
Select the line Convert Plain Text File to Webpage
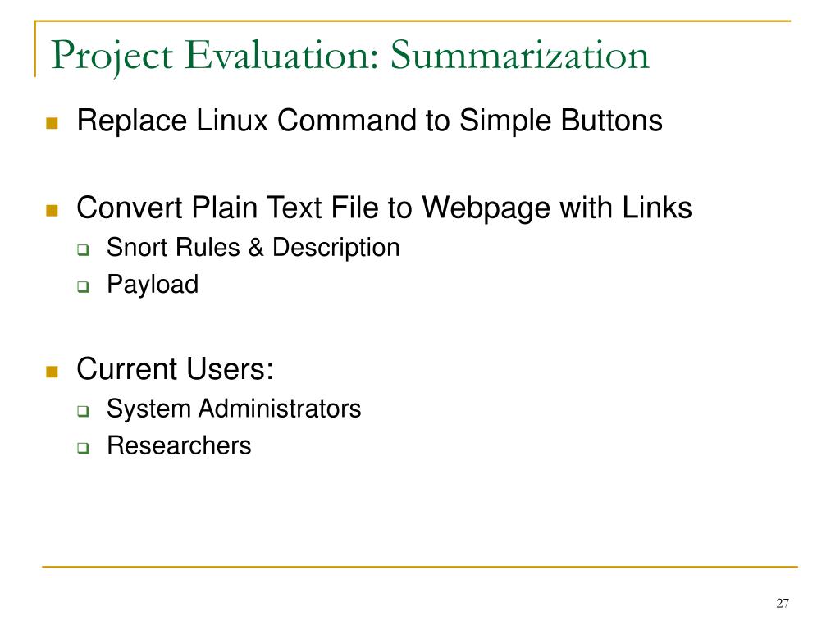pyautogui.click(x=384, y=208)
